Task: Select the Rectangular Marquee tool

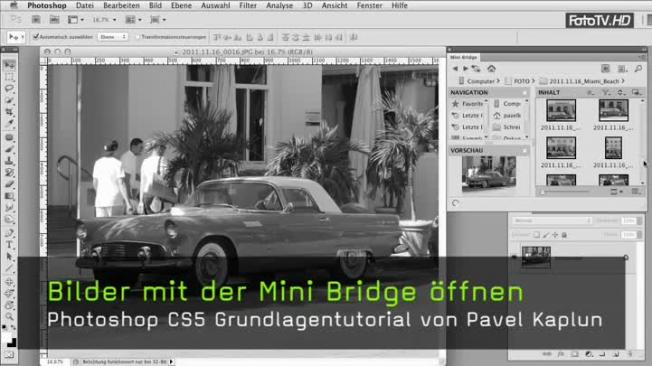Action: click(9, 77)
